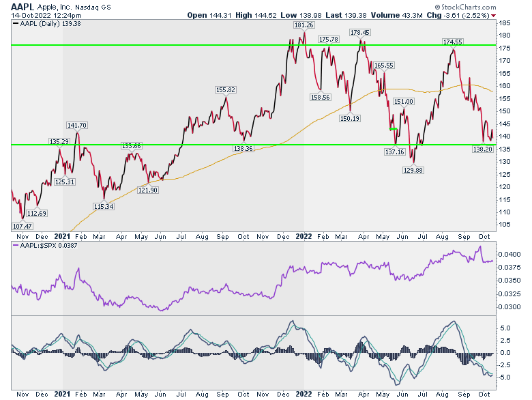The width and height of the screenshot is (532, 400).
Task: Click the 115.34 price label
Action: pos(104,206)
